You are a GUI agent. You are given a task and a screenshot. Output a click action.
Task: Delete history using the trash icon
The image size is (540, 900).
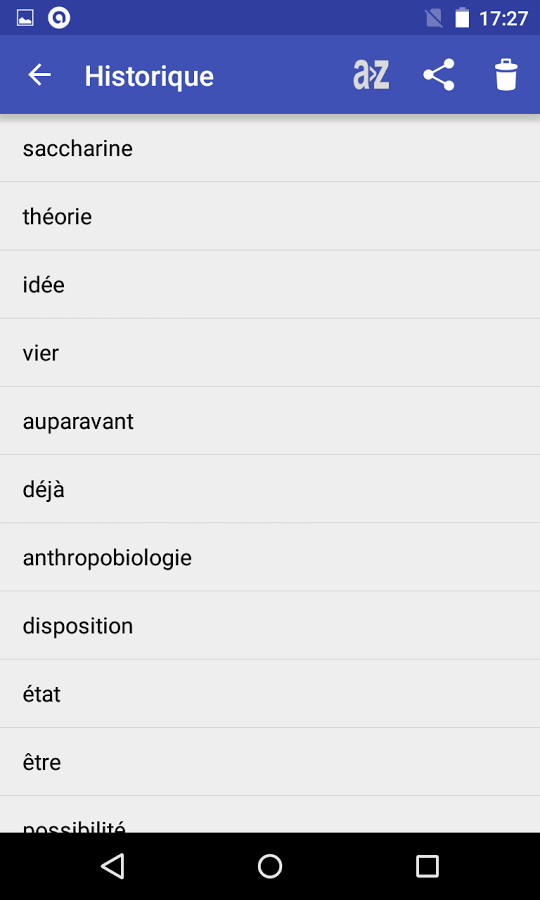(x=506, y=75)
